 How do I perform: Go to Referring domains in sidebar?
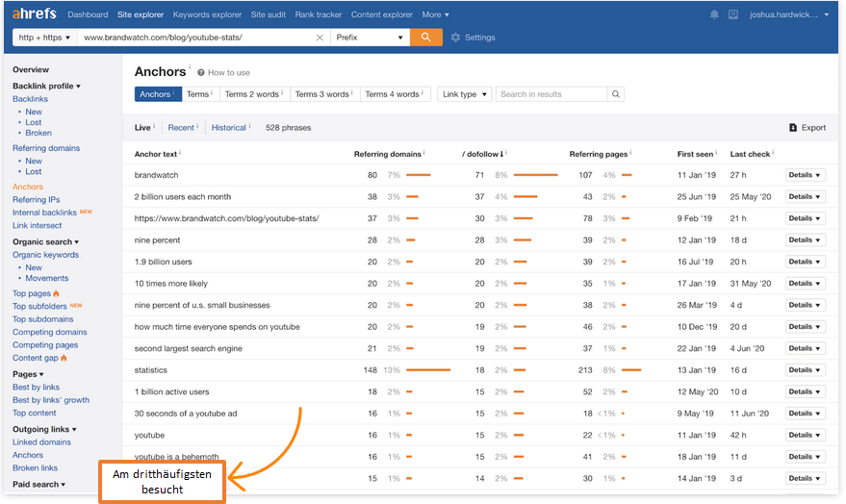click(x=46, y=148)
